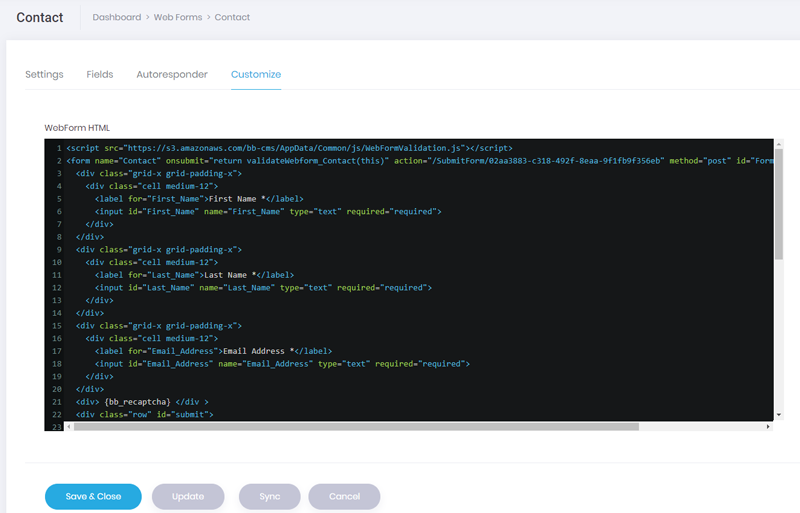Screen dimensions: 800x513
Task: Click the Cancel button
Action: click(x=344, y=497)
